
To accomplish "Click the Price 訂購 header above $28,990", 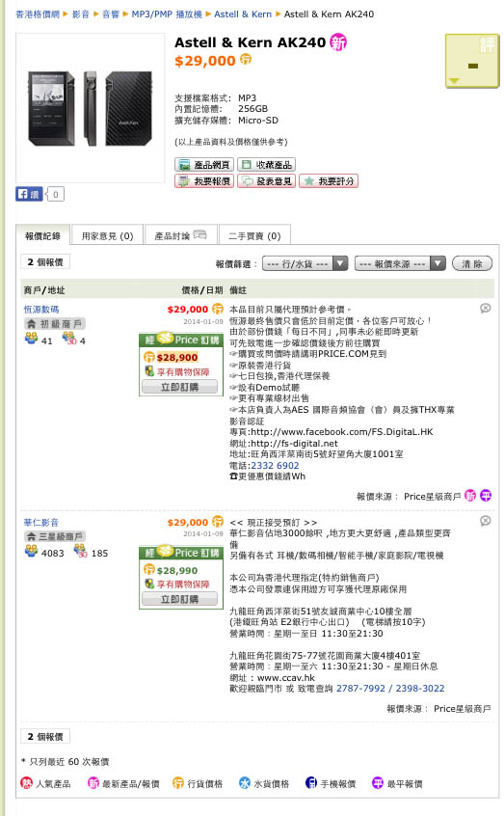I will [x=181, y=553].
